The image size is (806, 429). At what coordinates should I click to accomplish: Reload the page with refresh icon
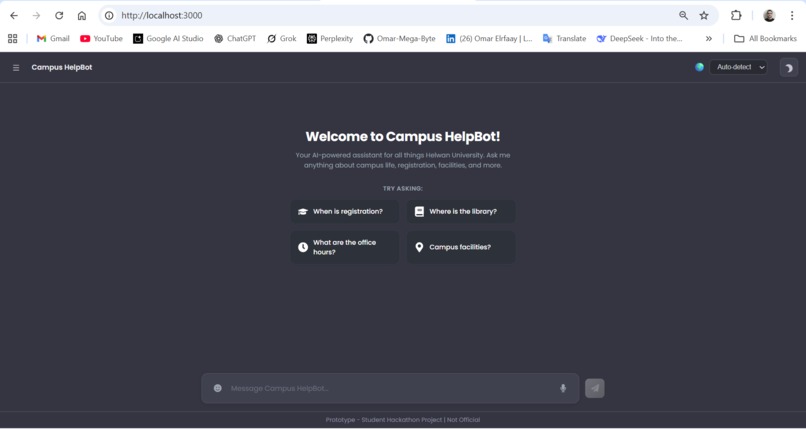point(59,15)
